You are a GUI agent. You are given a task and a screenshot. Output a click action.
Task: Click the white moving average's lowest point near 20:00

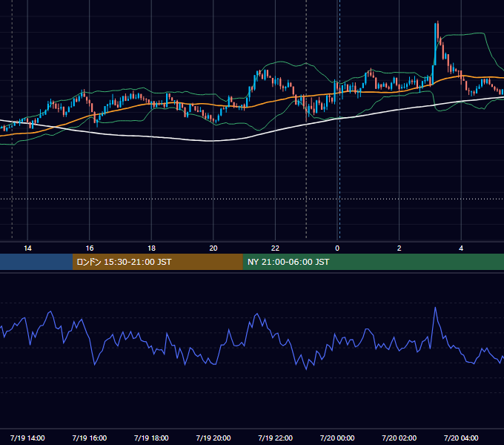[x=210, y=141]
